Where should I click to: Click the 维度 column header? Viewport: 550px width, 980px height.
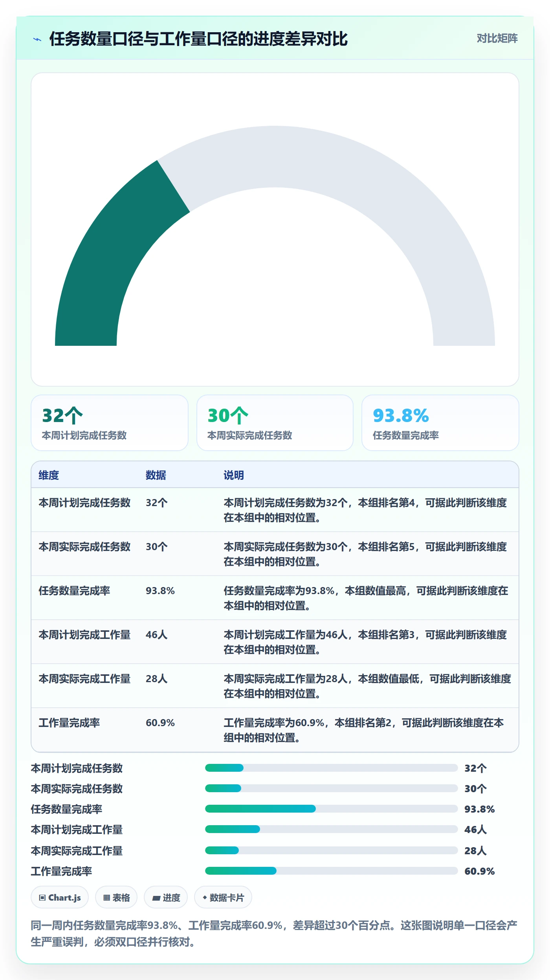tap(49, 475)
